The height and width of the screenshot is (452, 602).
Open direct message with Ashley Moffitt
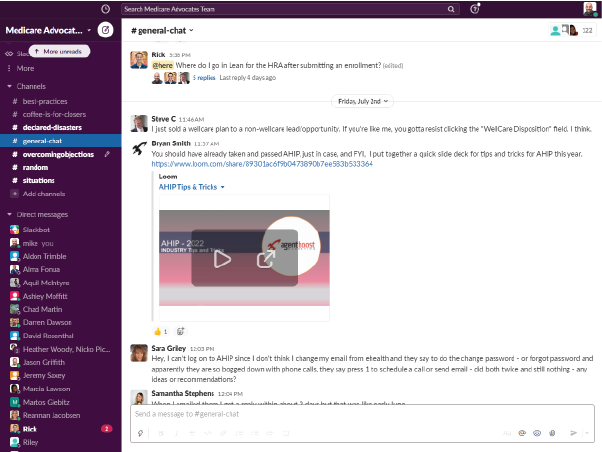pos(45,296)
